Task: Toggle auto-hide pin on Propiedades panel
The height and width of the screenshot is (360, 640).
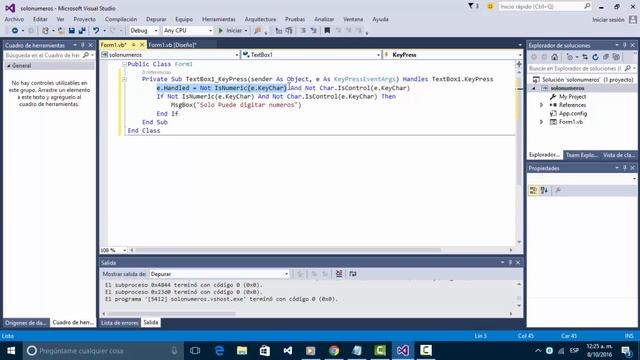Action: click(x=624, y=168)
